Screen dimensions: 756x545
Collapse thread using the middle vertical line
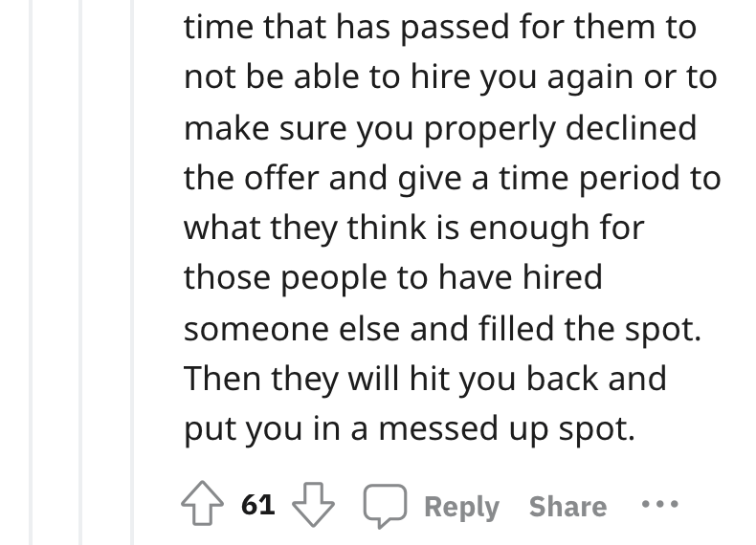[x=81, y=272]
